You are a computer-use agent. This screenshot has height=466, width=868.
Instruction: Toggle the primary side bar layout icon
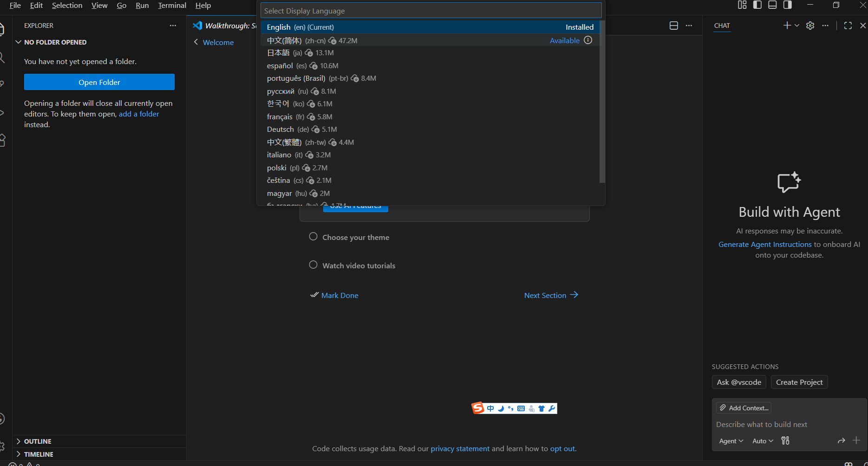click(757, 5)
